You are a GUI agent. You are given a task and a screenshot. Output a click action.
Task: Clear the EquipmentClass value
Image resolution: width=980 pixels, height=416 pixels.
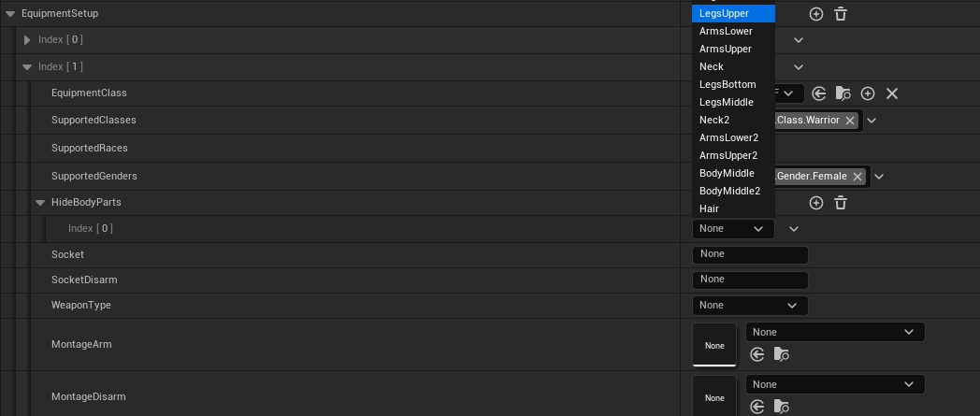point(892,93)
